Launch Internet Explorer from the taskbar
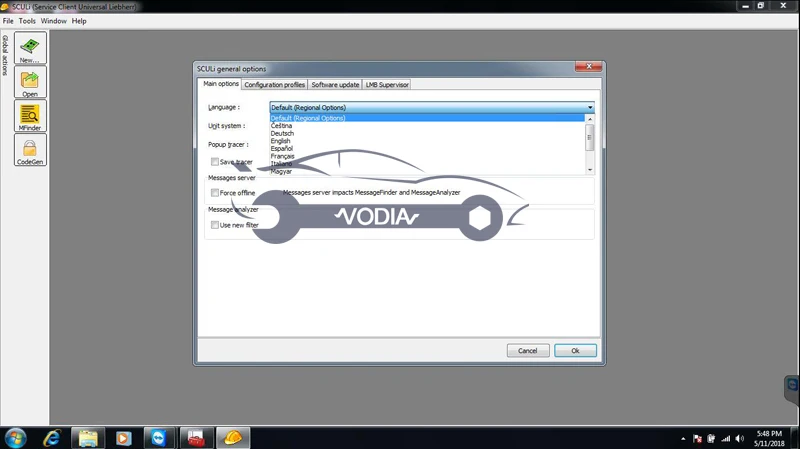Viewport: 800px width, 449px height. click(52, 438)
